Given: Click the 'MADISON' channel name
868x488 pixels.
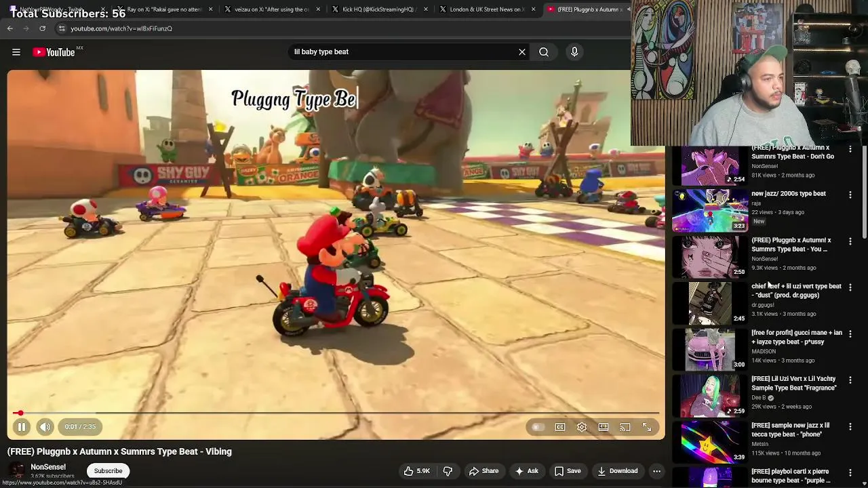Looking at the screenshot, I should (x=764, y=351).
